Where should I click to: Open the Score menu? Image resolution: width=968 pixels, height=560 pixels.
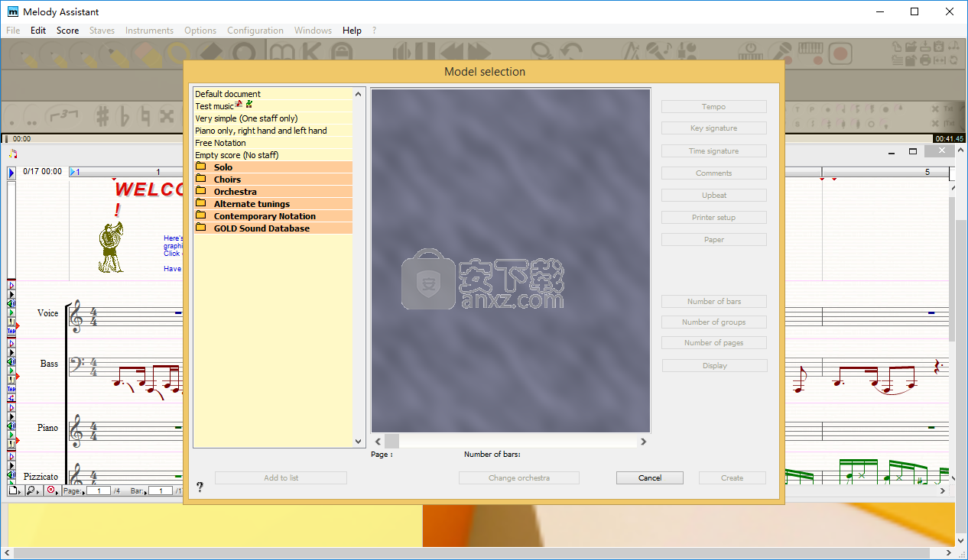tap(68, 31)
